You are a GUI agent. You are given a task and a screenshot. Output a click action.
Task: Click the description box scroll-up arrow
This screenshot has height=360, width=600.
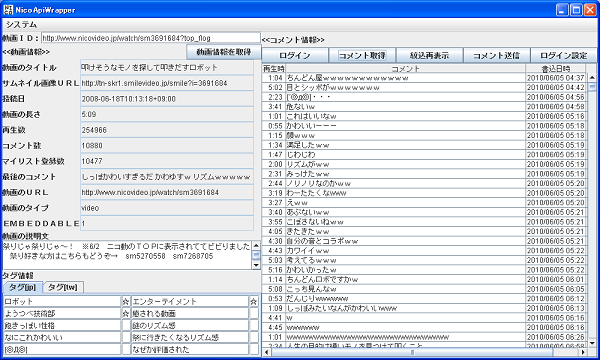(x=256, y=245)
